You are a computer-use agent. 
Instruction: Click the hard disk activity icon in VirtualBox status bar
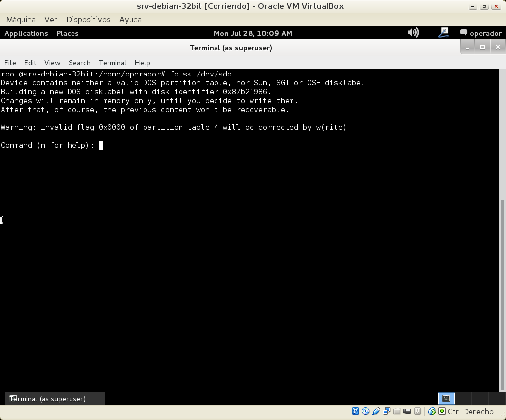pos(355,411)
